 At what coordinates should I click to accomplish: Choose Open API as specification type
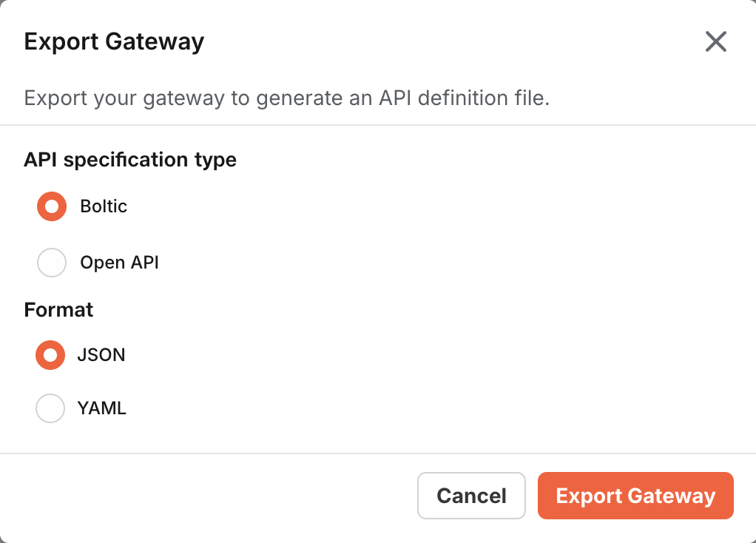coord(51,263)
